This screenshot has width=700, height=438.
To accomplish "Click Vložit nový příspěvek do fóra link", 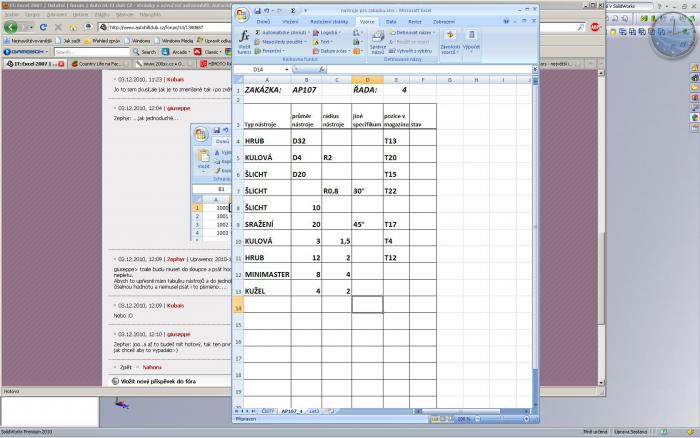I will click(x=160, y=381).
